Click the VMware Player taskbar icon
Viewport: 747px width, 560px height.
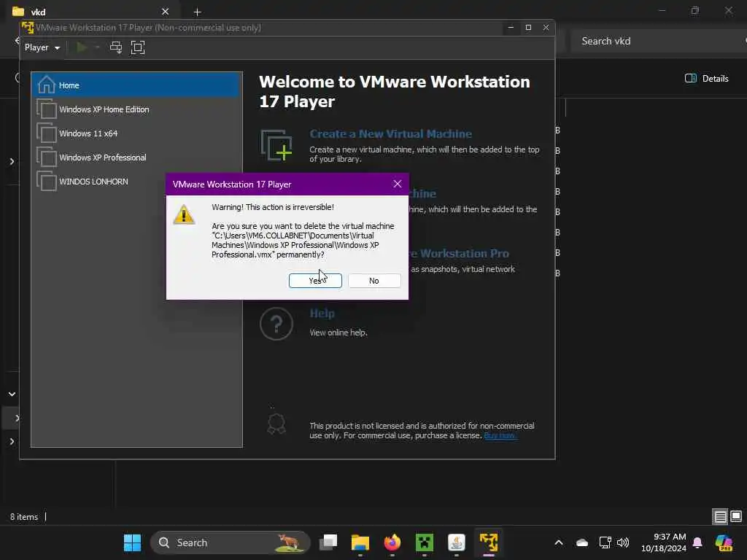(x=489, y=542)
